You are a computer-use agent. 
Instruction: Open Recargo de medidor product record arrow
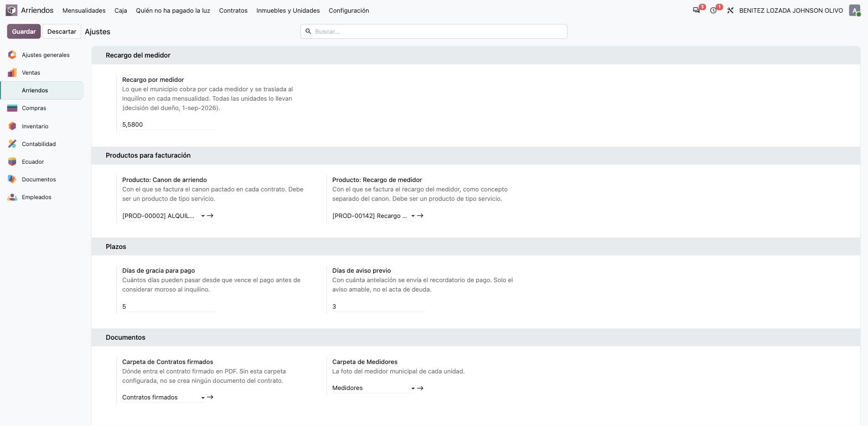(x=420, y=216)
